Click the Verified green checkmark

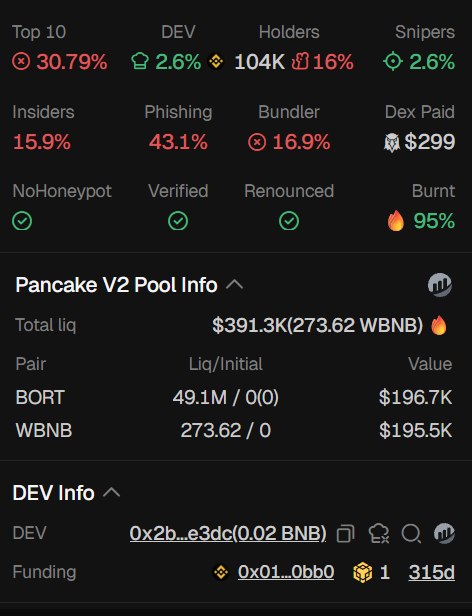(x=178, y=221)
